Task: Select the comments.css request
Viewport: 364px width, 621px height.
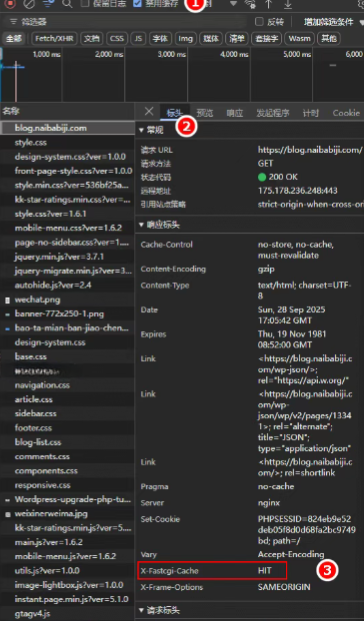Action: click(67, 456)
